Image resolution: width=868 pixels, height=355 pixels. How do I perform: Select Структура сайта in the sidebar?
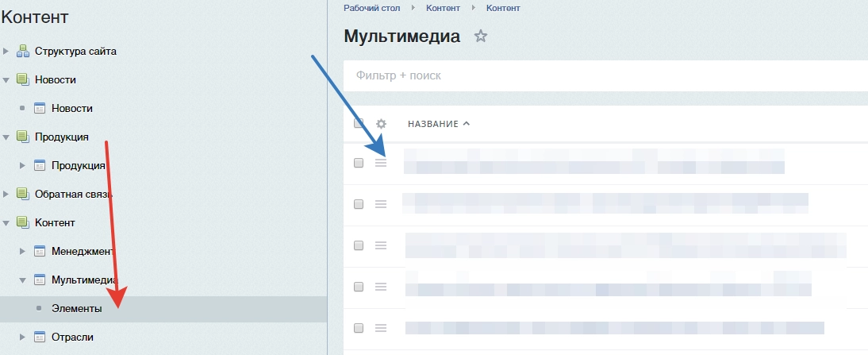76,52
